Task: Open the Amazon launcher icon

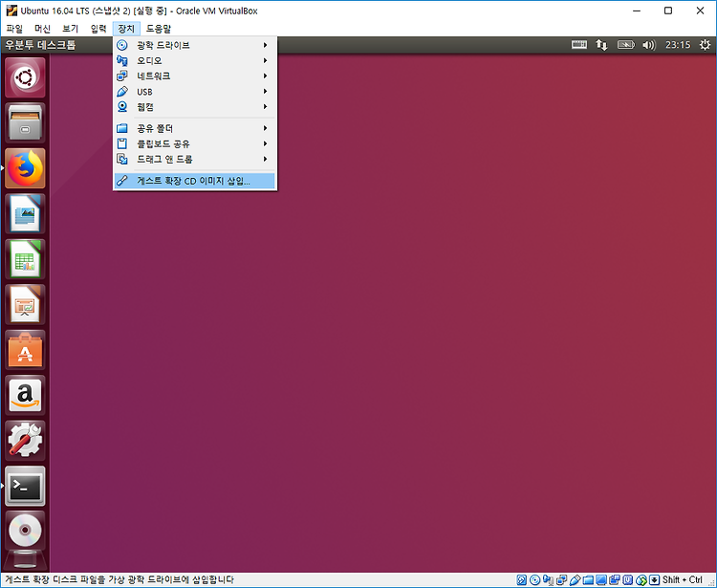Action: [x=25, y=395]
